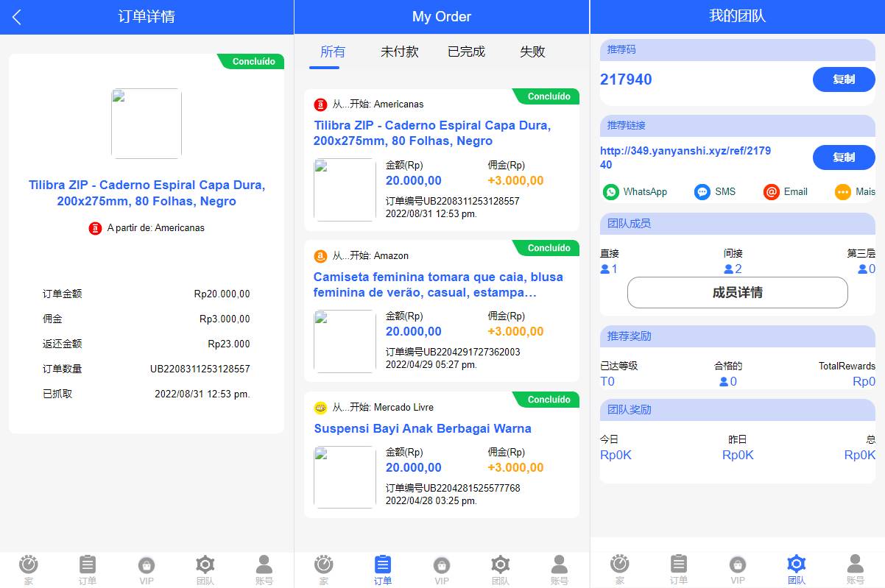
Task: Open VIP icon in 我的团队 bottom bar
Action: click(x=737, y=565)
